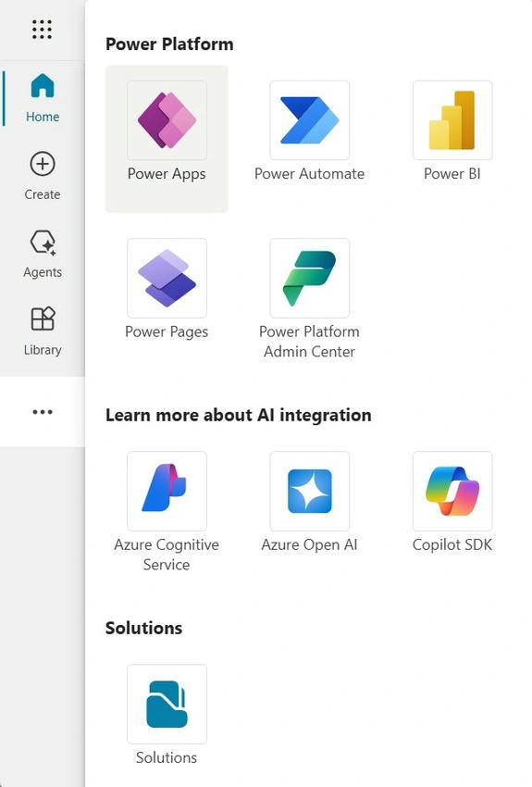Open the Power BI app icon
This screenshot has width=532, height=787.
pos(452,120)
